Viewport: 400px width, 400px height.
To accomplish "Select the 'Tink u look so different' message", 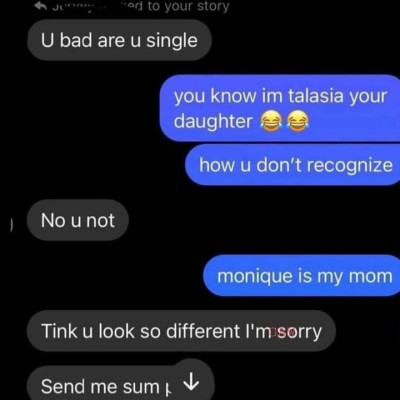I will pyautogui.click(x=181, y=331).
